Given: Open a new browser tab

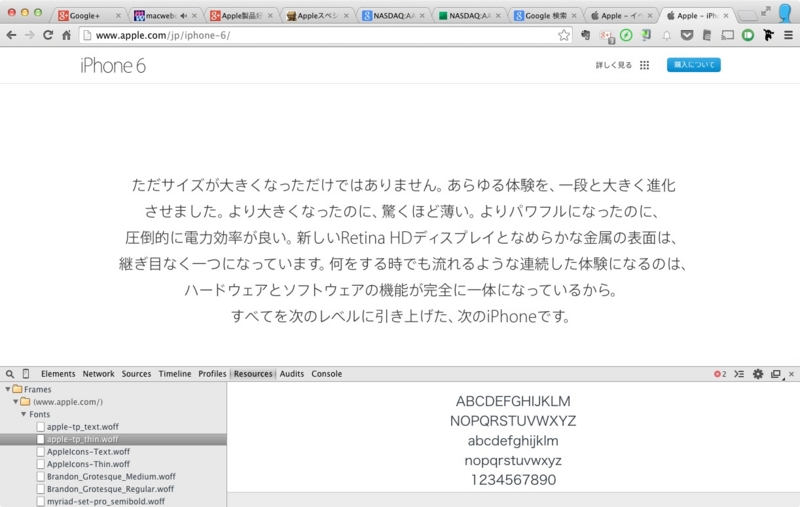Looking at the screenshot, I should 747,16.
